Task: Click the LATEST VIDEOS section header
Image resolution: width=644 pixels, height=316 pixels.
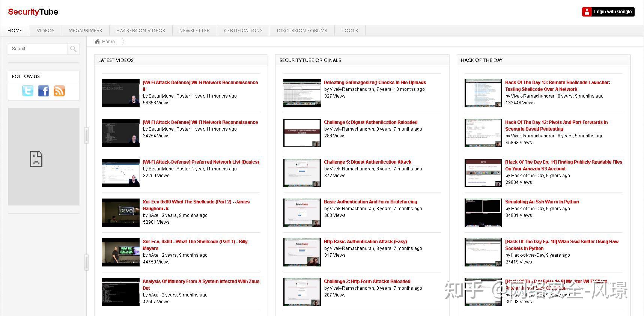Action: 181,60
